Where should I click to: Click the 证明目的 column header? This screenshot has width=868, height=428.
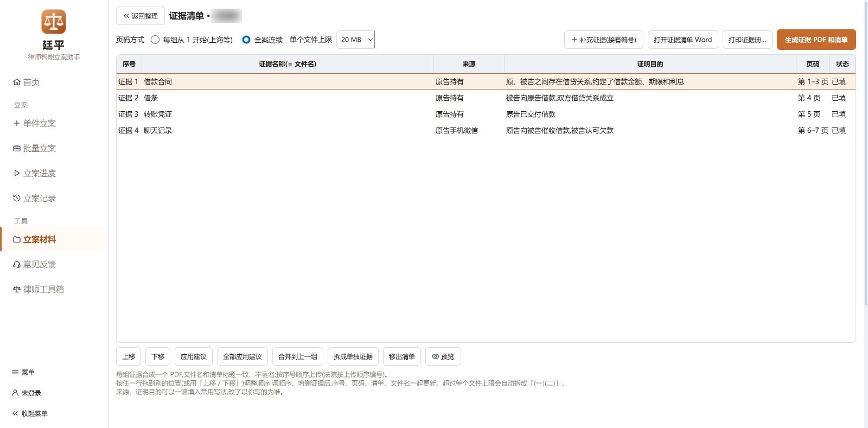pyautogui.click(x=650, y=64)
